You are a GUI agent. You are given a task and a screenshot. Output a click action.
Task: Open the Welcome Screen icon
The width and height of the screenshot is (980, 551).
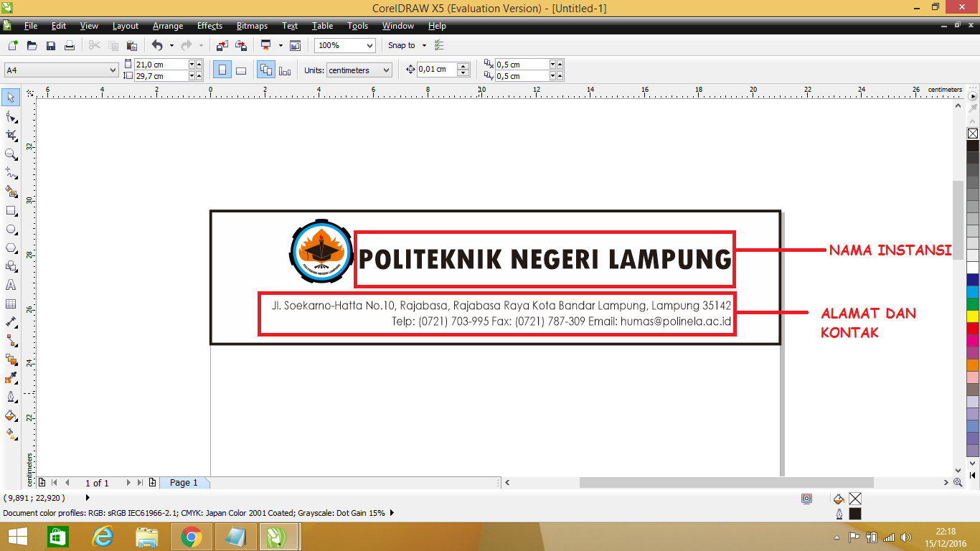pyautogui.click(x=295, y=45)
